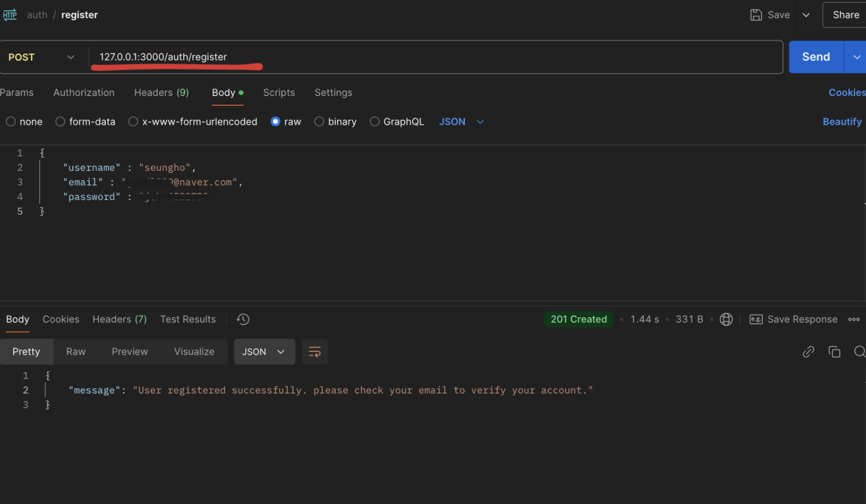
Task: Open the POST method dropdown
Action: (41, 57)
